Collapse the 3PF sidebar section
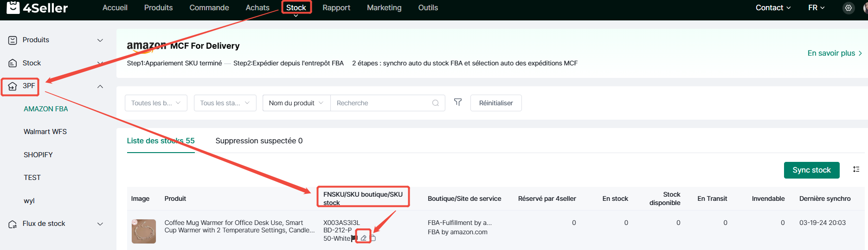This screenshot has height=250, width=868. pos(100,86)
